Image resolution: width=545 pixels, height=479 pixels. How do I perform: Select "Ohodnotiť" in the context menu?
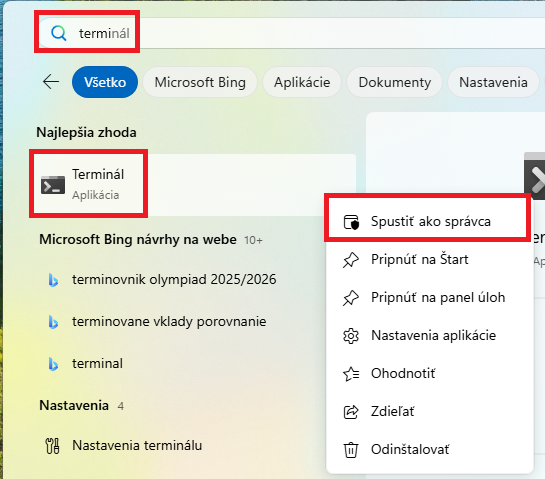click(430, 374)
